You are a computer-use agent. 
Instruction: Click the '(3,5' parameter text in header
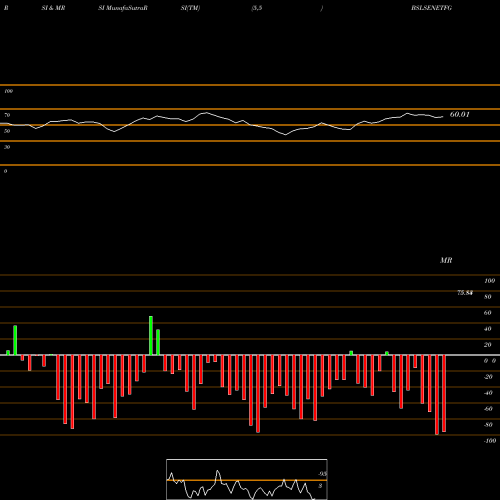click(256, 8)
